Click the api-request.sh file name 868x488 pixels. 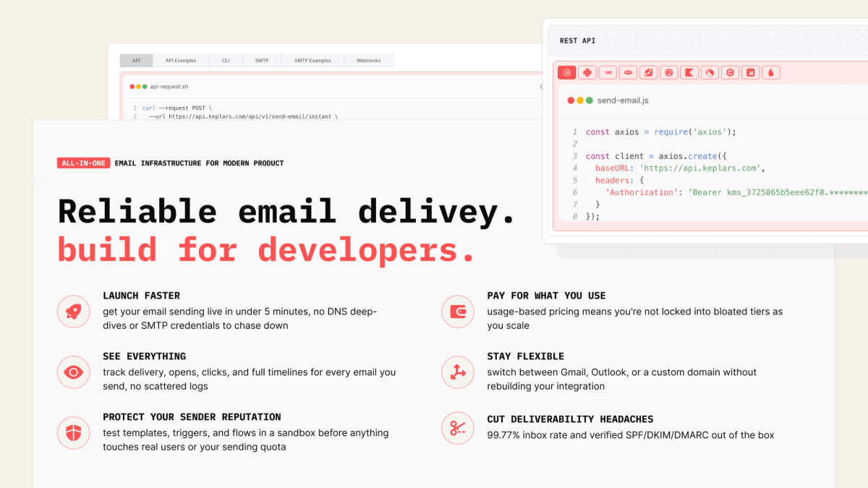(169, 87)
